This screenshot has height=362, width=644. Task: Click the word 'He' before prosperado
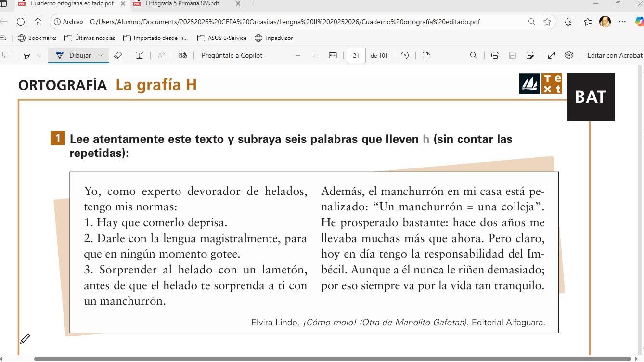329,222
